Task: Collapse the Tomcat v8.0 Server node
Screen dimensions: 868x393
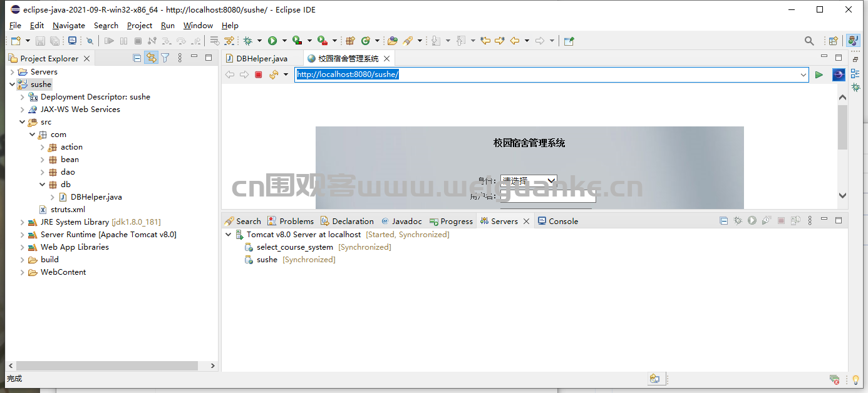Action: (229, 235)
